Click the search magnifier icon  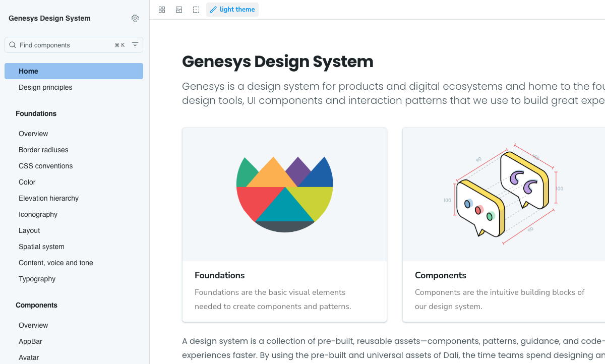tap(12, 44)
